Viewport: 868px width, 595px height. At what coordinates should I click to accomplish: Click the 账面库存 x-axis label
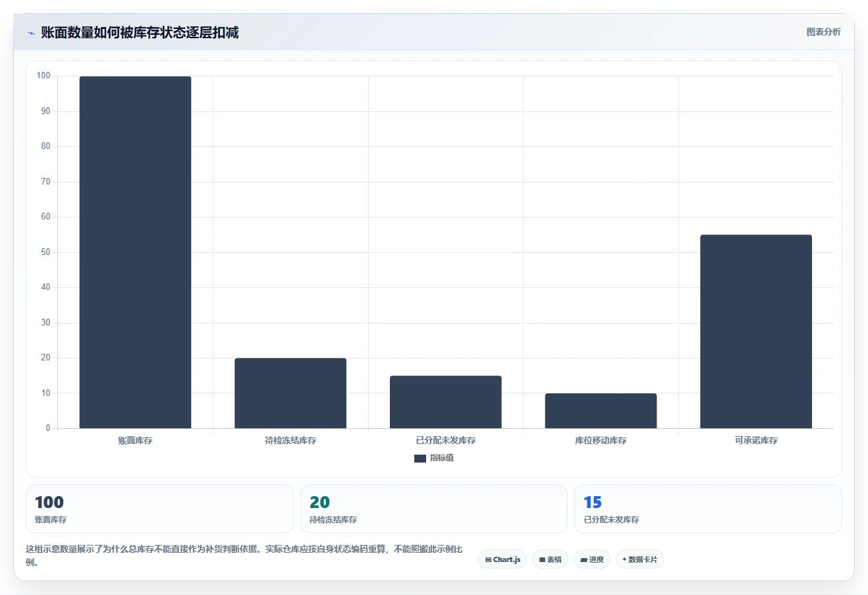pos(135,440)
